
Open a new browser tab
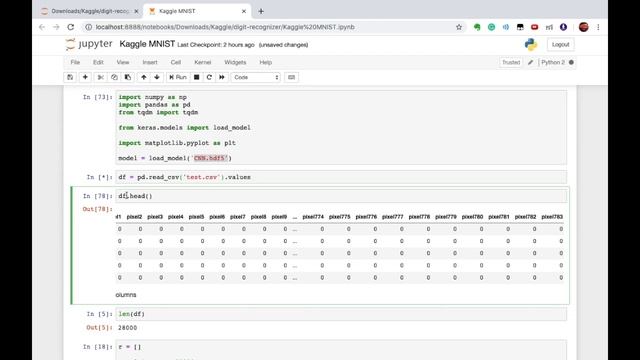(261, 11)
